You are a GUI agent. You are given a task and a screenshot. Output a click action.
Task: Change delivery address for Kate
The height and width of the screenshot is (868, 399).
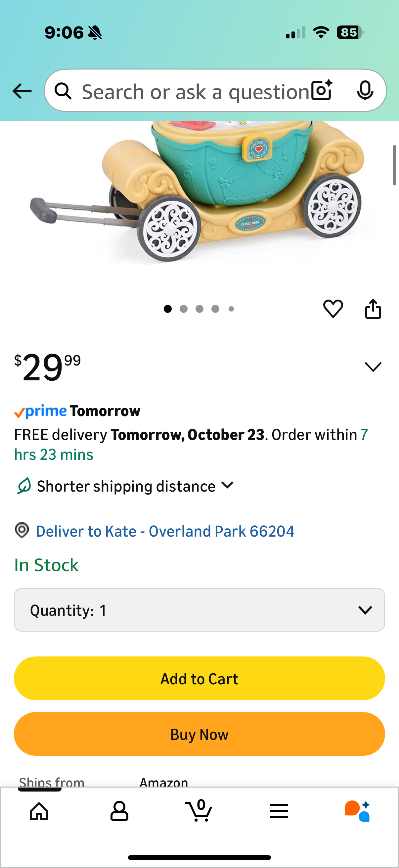point(165,531)
